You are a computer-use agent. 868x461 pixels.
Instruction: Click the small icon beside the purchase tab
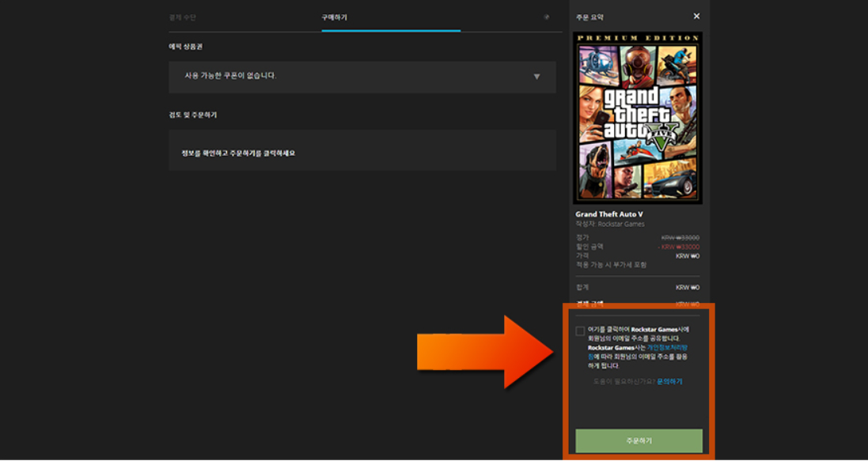(x=547, y=17)
